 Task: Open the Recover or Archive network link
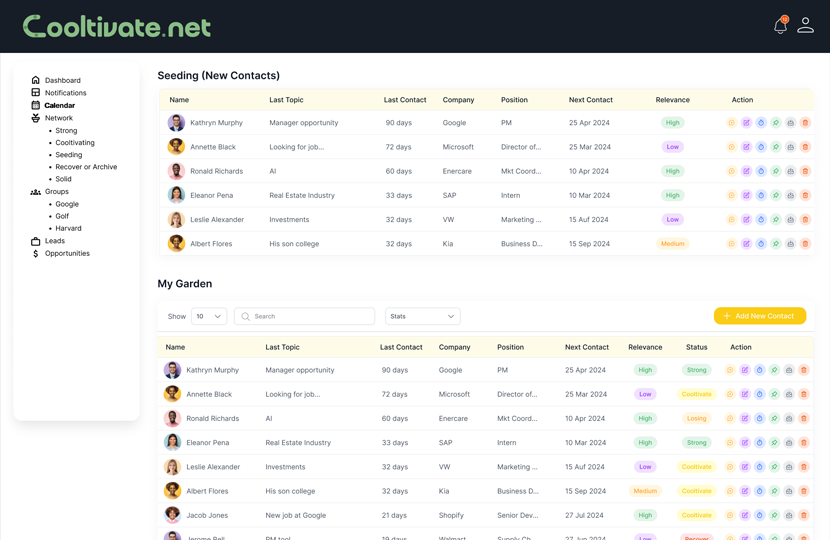tap(86, 167)
